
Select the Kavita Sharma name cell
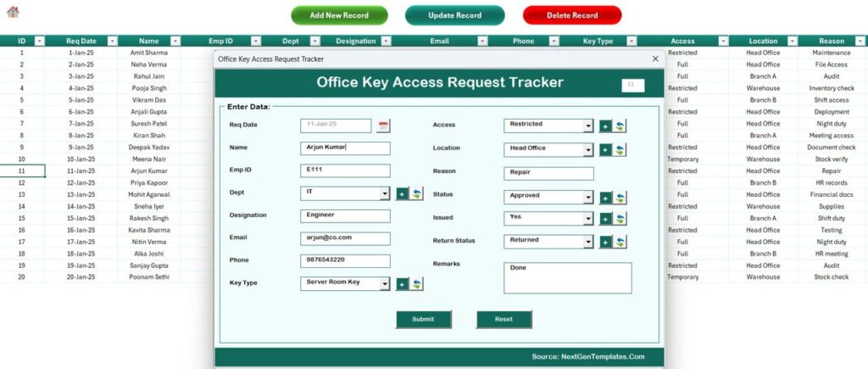click(x=149, y=230)
